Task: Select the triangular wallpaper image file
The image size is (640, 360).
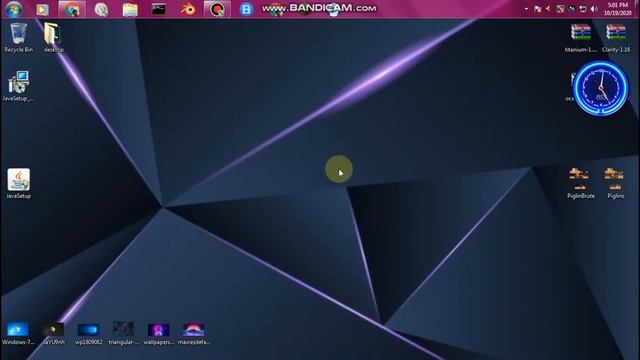Action: click(x=123, y=333)
